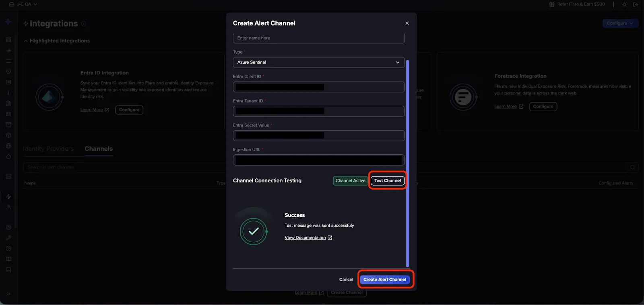Open the blue Configure dropdown at top right

coord(620,23)
